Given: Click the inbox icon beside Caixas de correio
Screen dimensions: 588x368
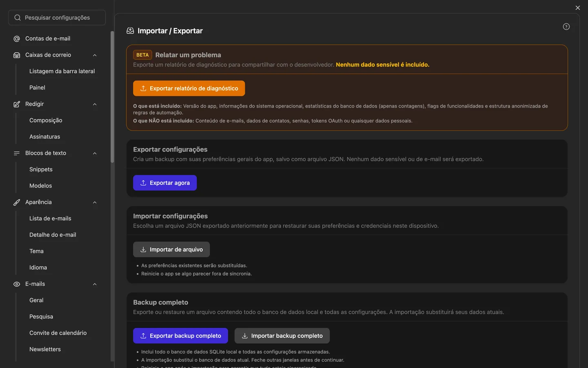Looking at the screenshot, I should 17,55.
